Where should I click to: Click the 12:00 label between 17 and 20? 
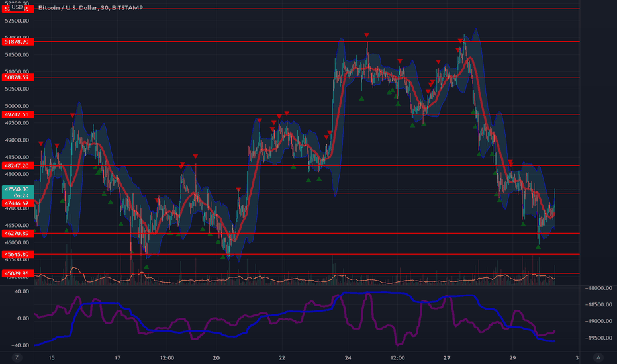[x=167, y=357]
